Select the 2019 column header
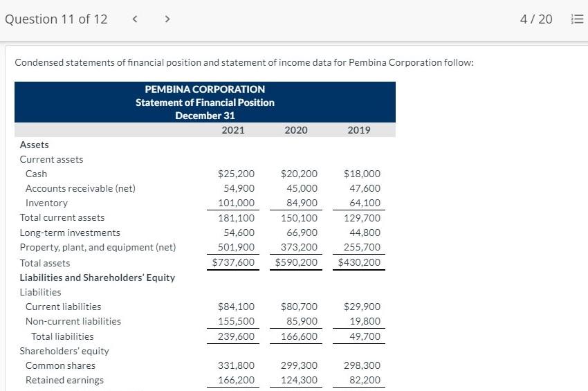The width and height of the screenshot is (588, 391). click(x=359, y=130)
